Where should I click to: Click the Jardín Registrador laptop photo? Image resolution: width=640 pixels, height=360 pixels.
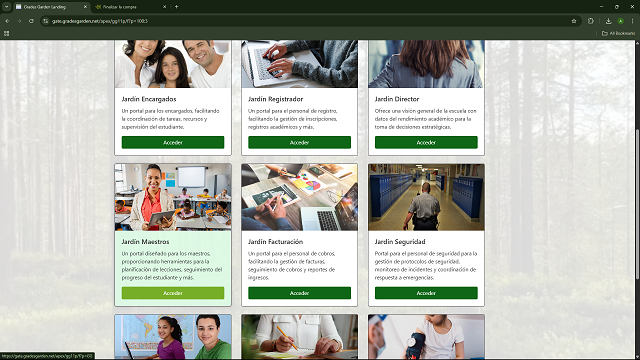click(299, 64)
